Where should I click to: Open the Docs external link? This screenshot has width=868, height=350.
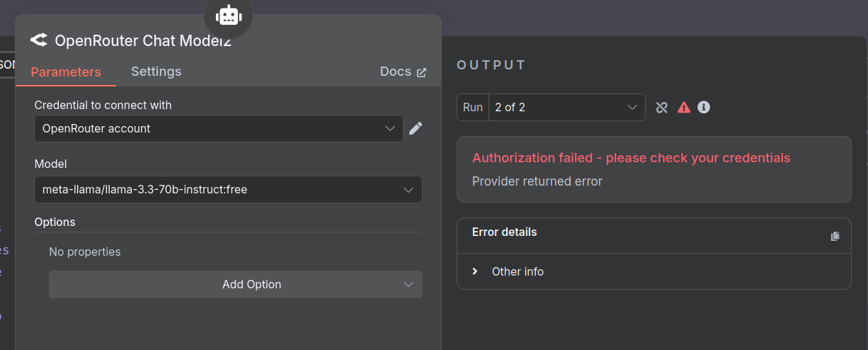[404, 72]
